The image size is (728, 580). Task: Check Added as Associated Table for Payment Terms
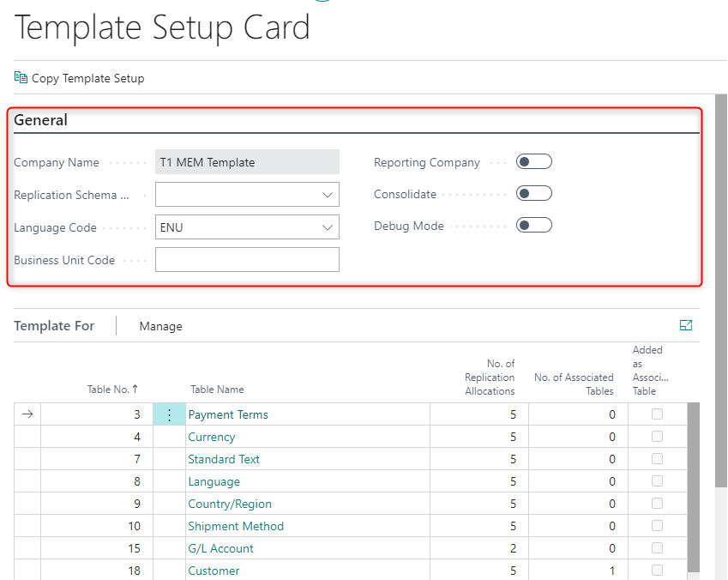point(657,414)
